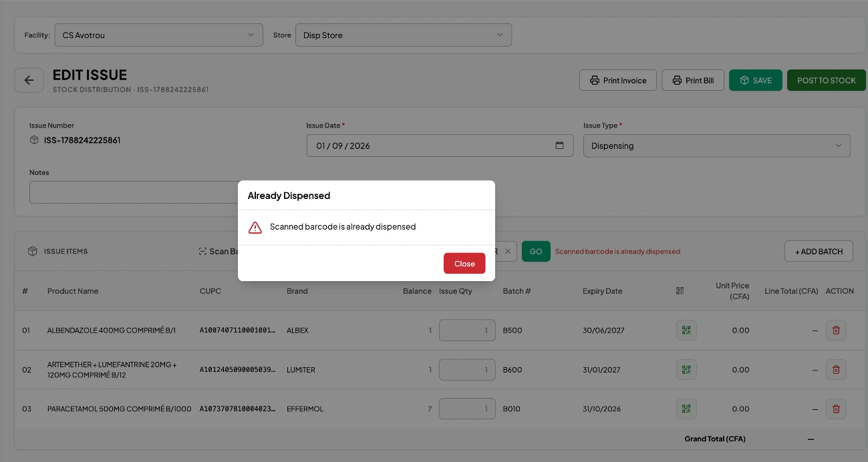Click batch number B500
Viewport: 868px width, 462px height.
point(513,330)
